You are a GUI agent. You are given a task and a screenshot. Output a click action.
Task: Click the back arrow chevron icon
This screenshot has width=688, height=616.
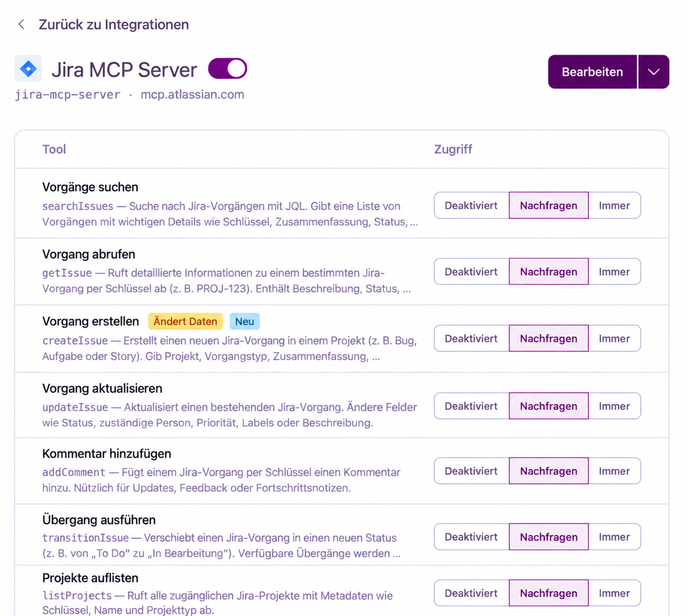point(21,24)
